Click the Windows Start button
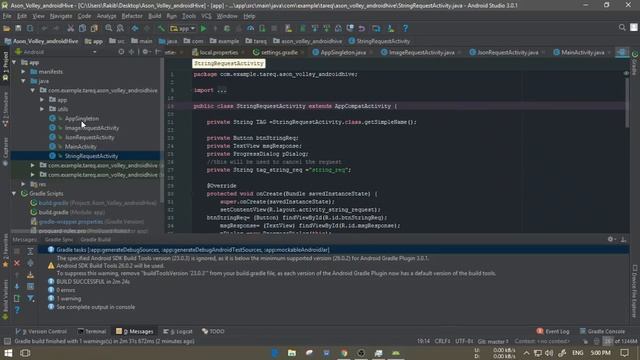 click(8, 353)
